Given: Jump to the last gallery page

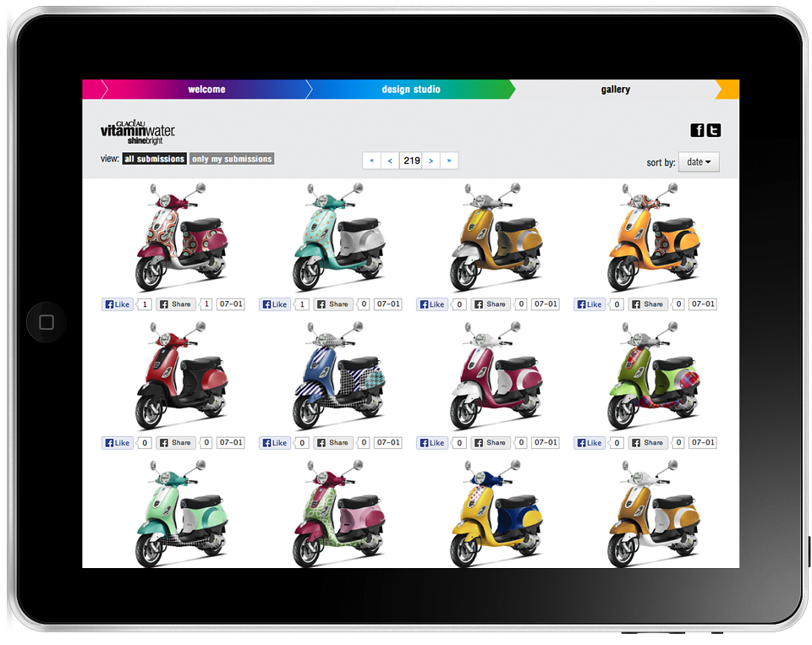Looking at the screenshot, I should [x=449, y=161].
